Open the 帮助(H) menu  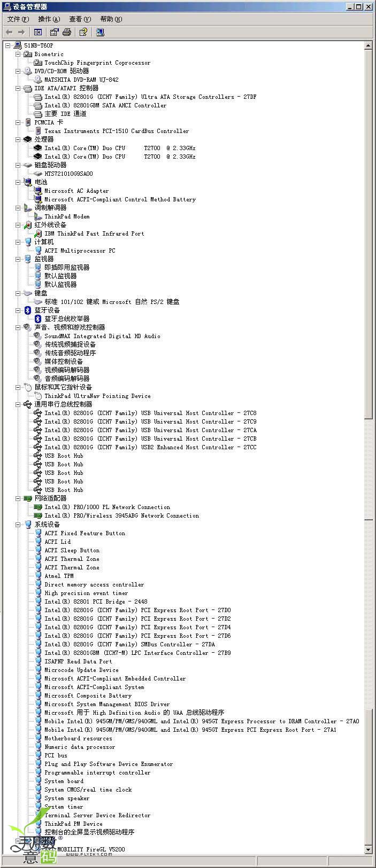pyautogui.click(x=111, y=19)
